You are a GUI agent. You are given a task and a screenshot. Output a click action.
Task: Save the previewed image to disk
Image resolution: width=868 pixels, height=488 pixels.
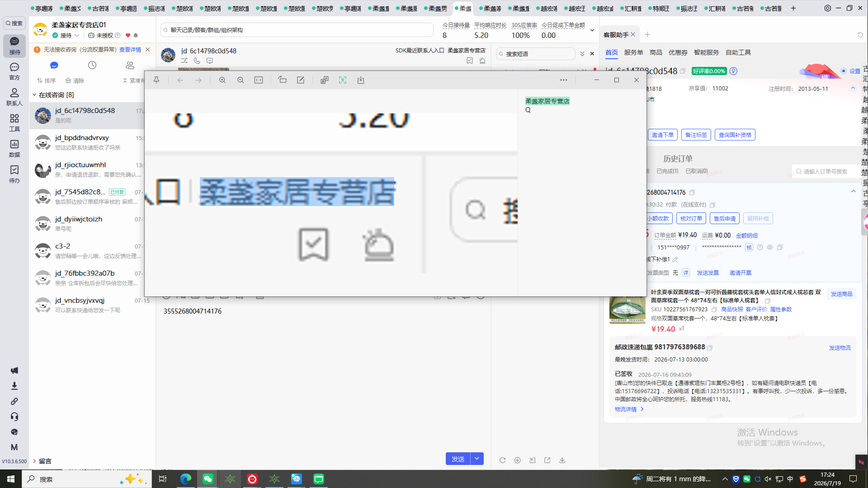(x=361, y=80)
